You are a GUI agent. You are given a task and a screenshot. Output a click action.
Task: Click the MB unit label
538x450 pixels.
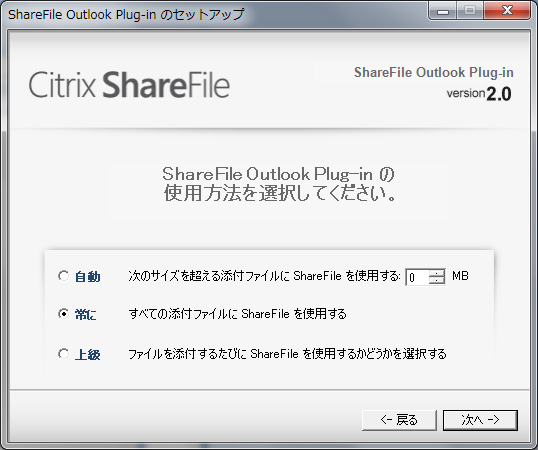460,276
